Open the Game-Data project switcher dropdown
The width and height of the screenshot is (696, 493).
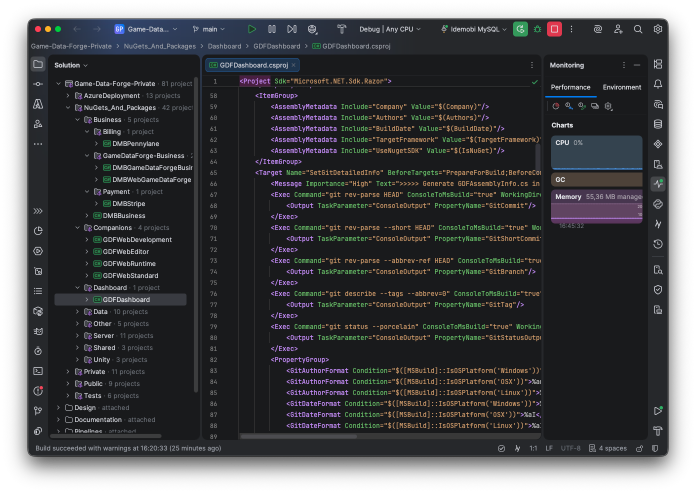click(146, 29)
